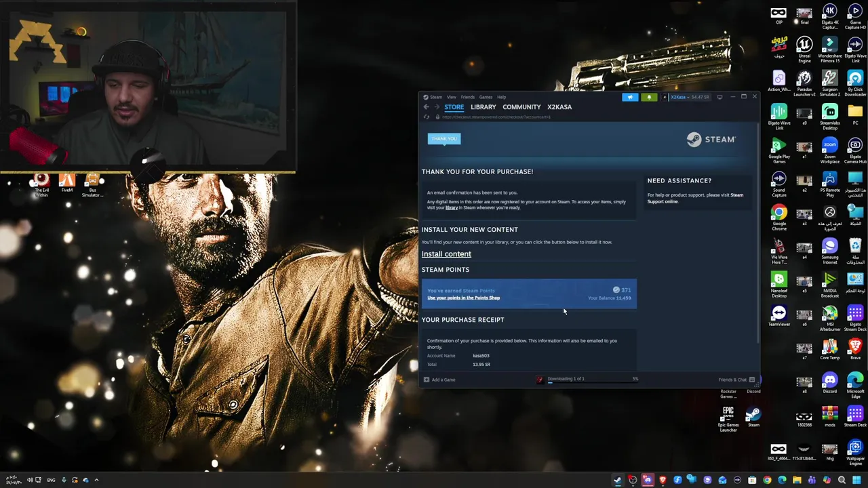
Task: Open Streamlabs Desktop shortcut
Action: [x=829, y=117]
